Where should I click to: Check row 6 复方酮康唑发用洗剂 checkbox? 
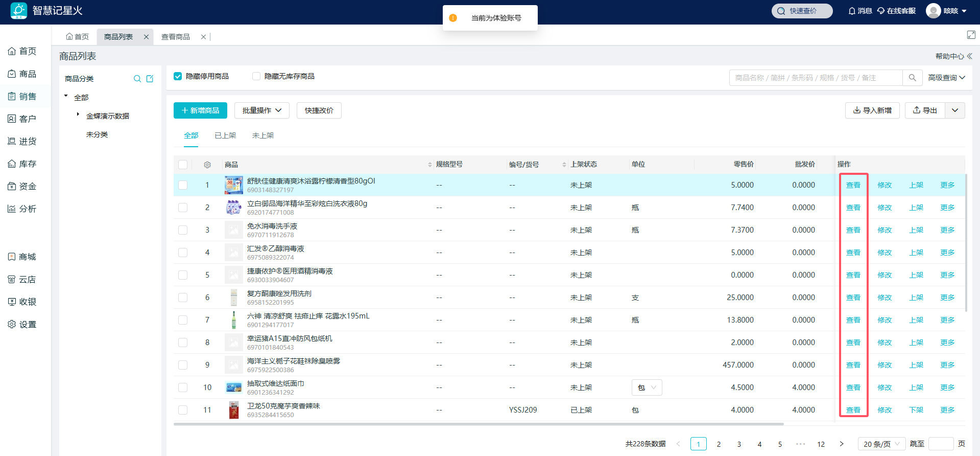coord(183,298)
